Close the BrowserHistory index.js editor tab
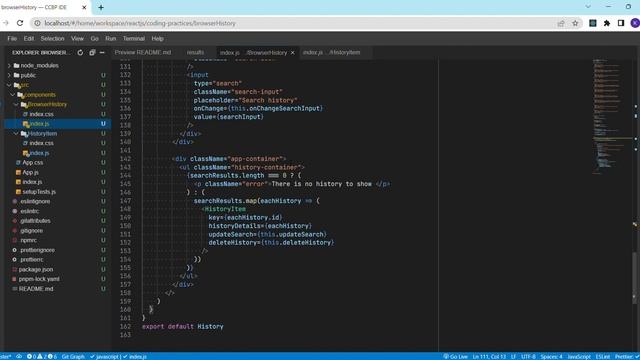The width and height of the screenshot is (640, 360). click(293, 53)
